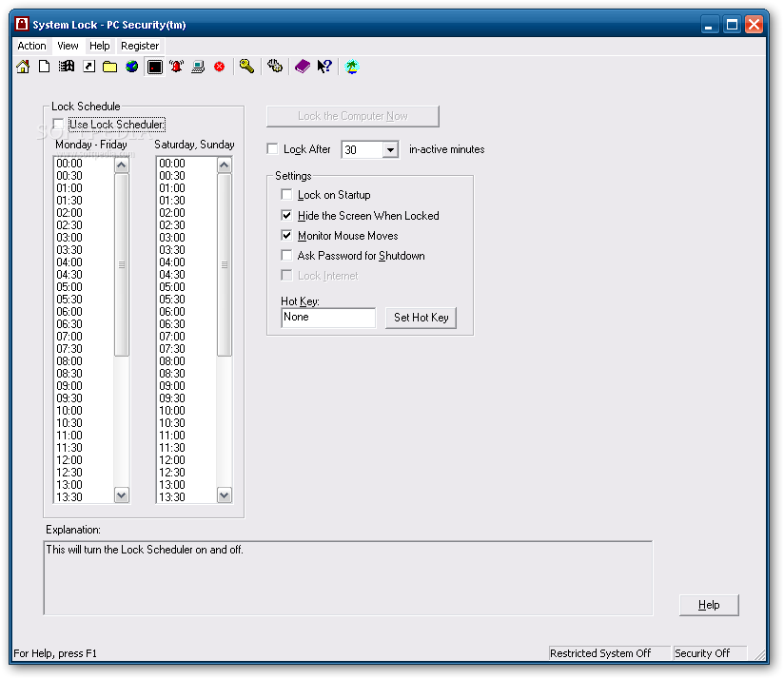Uncheck Hide the Screen When Locked
Image resolution: width=784 pixels, height=679 pixels.
pyautogui.click(x=286, y=215)
